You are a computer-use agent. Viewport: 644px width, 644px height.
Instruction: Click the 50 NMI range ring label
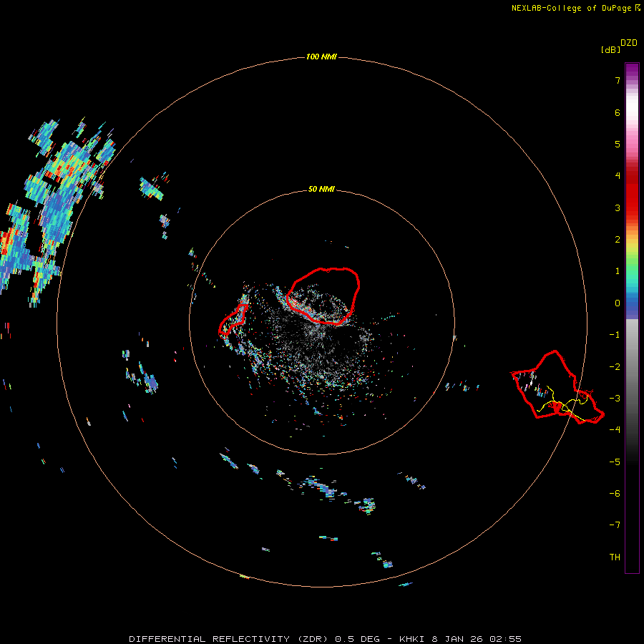point(321,189)
